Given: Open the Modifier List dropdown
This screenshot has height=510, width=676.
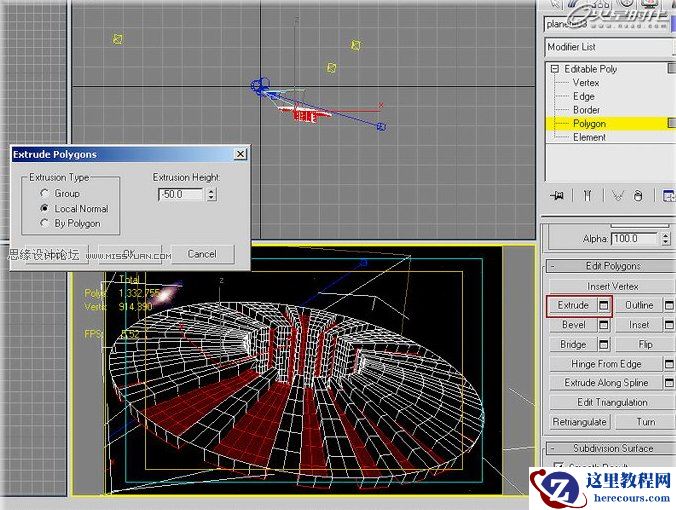Looking at the screenshot, I should click(608, 47).
